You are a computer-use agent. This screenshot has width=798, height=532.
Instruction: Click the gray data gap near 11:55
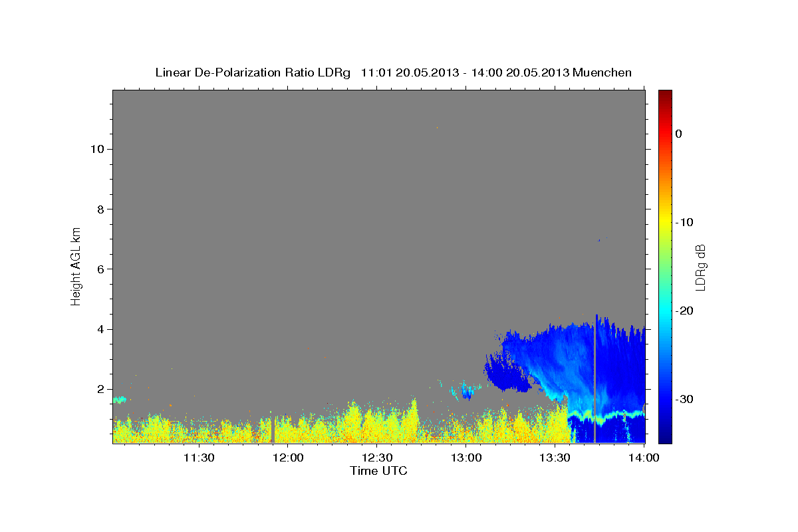tap(273, 430)
